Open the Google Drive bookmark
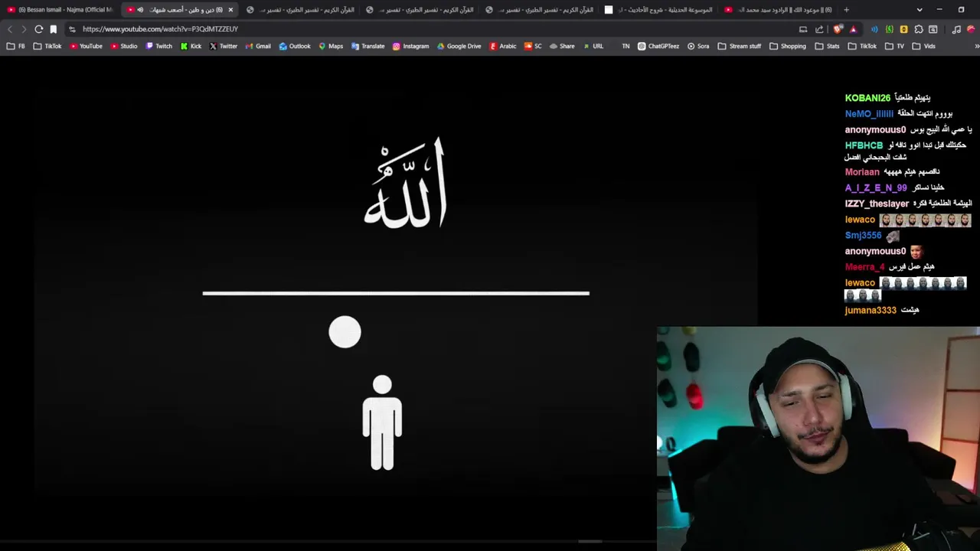This screenshot has height=551, width=980. coord(459,46)
